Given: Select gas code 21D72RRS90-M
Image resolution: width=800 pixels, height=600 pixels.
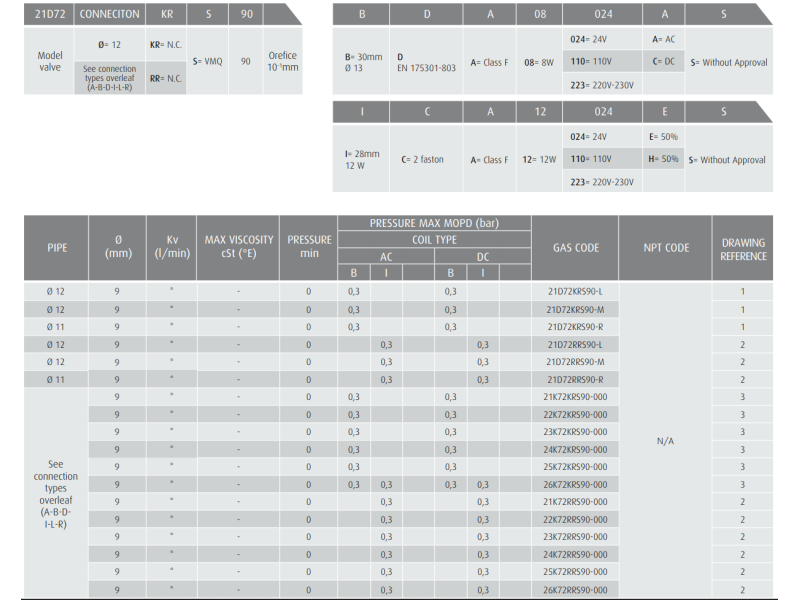Looking at the screenshot, I should pos(575,362).
